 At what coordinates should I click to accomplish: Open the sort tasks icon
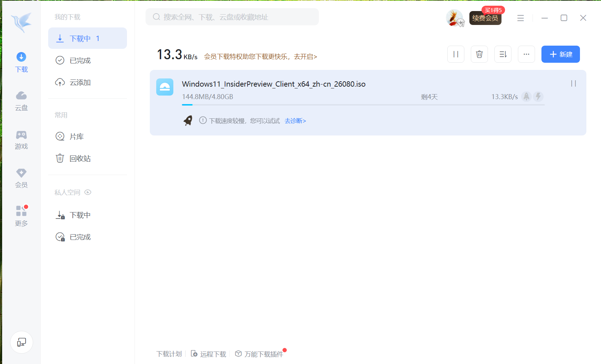(503, 54)
